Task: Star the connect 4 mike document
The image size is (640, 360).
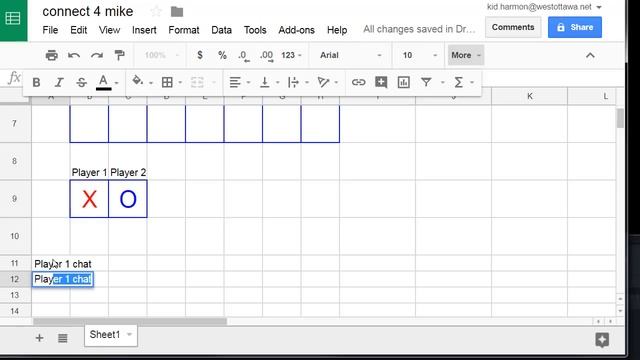Action: (x=156, y=11)
